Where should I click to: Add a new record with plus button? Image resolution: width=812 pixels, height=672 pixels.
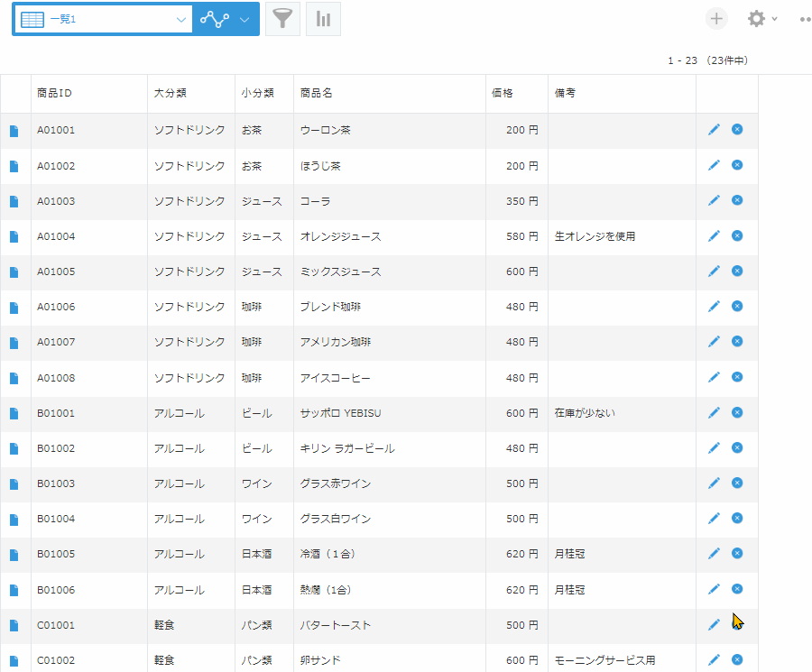[x=715, y=18]
